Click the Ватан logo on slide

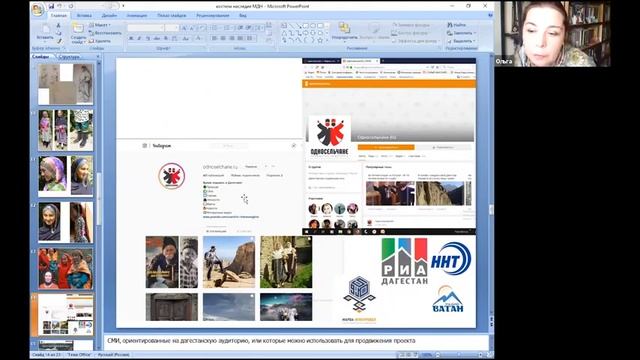tap(448, 299)
